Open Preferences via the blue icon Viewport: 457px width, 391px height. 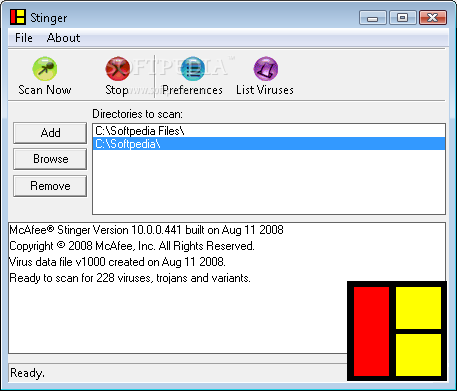[x=193, y=69]
